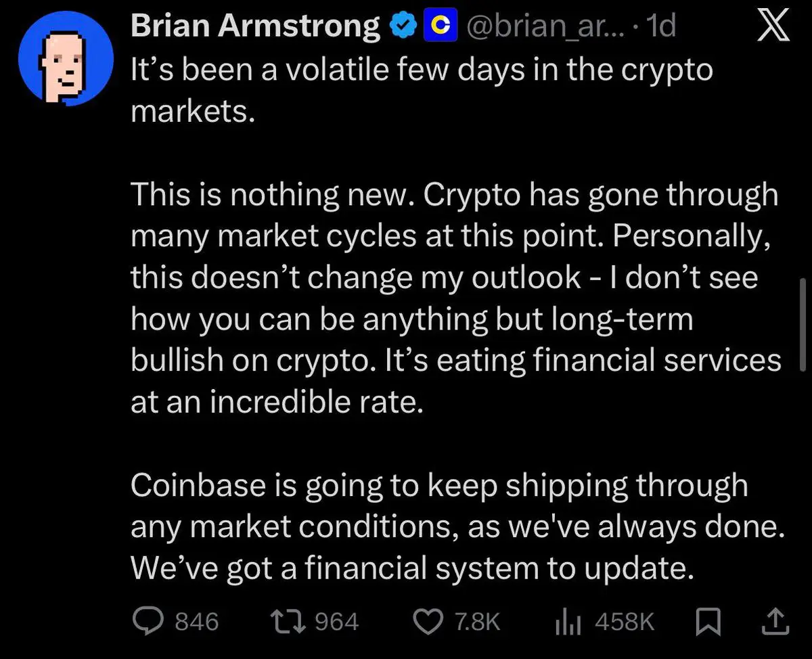Open the 1d timestamp link
This screenshot has height=659, width=812.
click(660, 28)
